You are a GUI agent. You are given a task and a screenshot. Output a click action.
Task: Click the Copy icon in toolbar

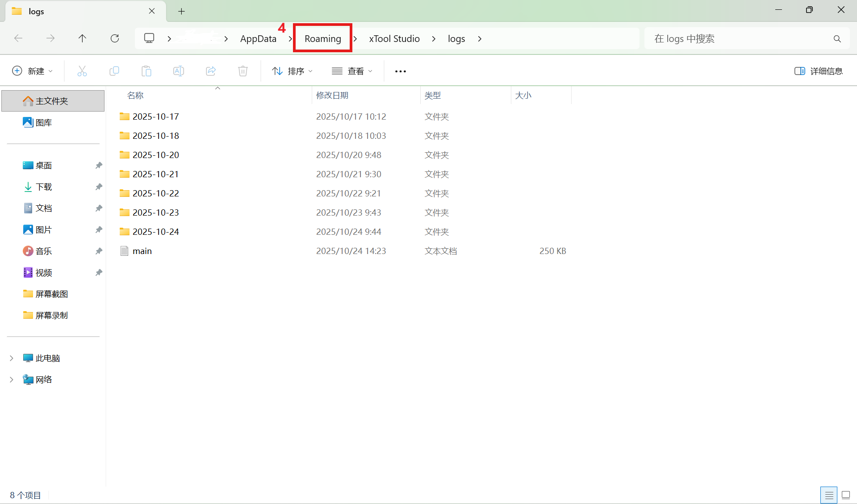click(x=114, y=71)
